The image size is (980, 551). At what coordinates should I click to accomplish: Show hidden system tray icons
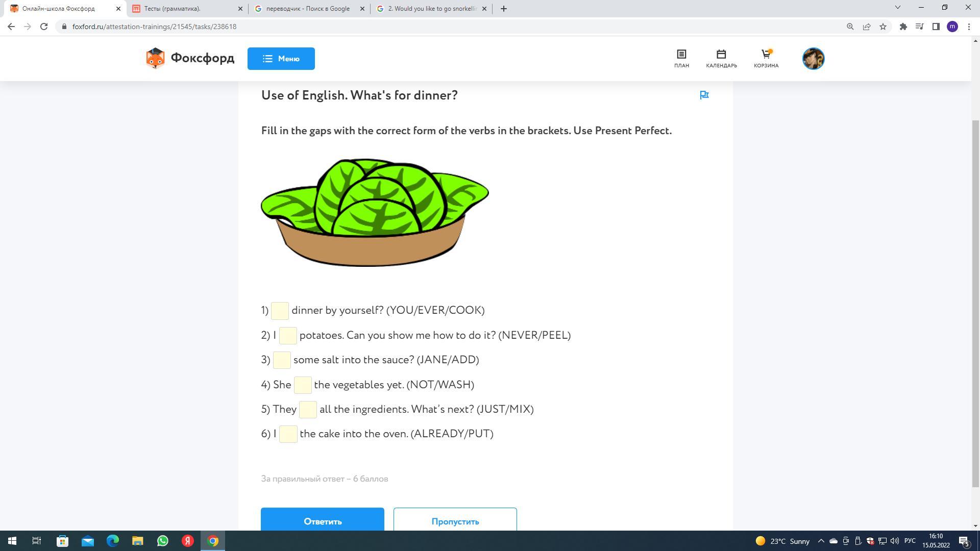coord(821,541)
